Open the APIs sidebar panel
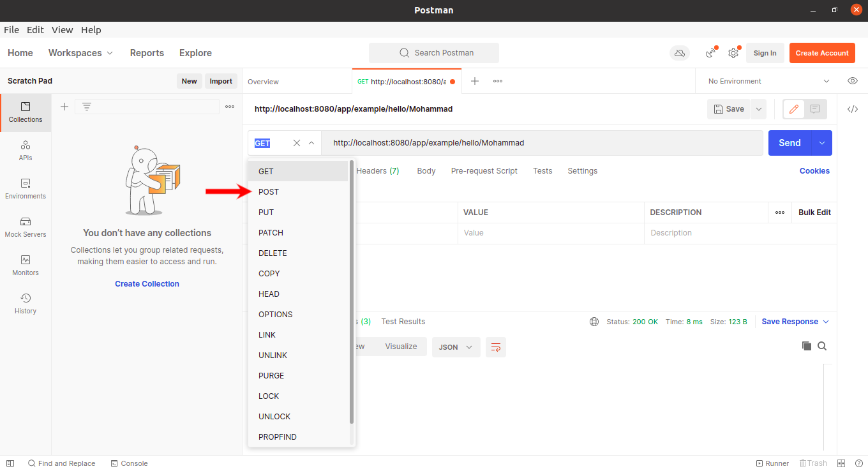The height and width of the screenshot is (471, 868). tap(26, 151)
